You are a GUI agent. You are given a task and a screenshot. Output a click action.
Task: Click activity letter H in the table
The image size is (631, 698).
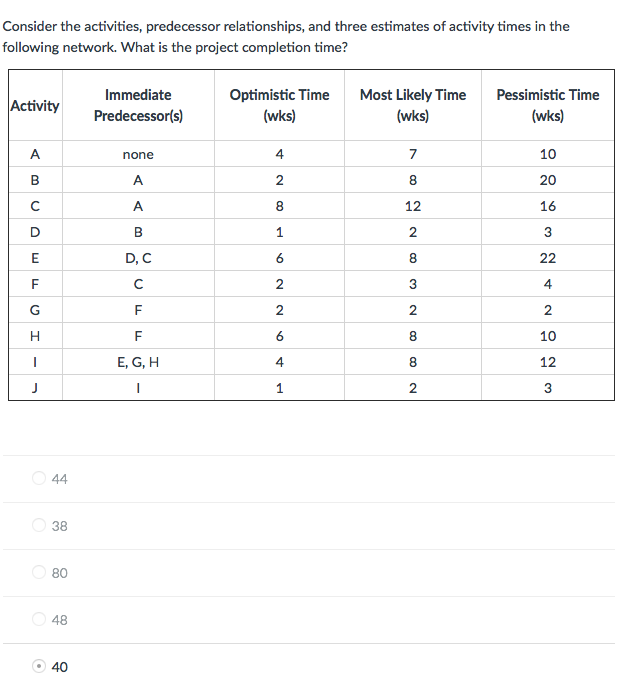(35, 337)
